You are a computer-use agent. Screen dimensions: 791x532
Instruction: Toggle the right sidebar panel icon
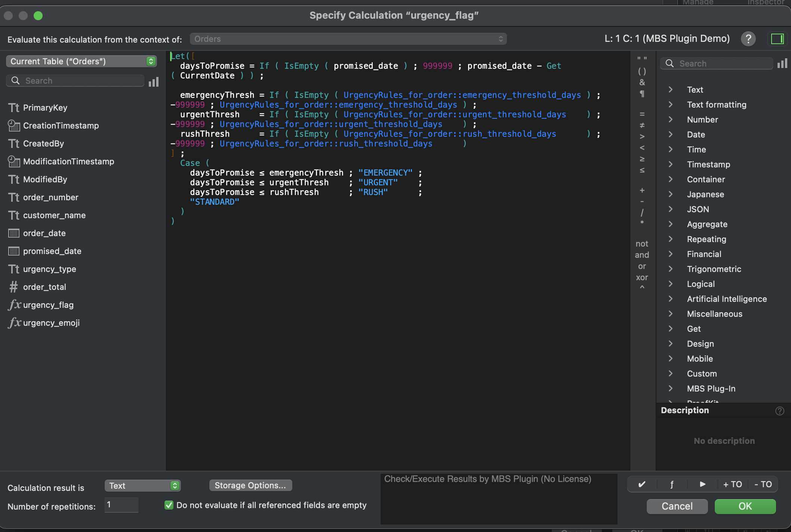point(778,39)
